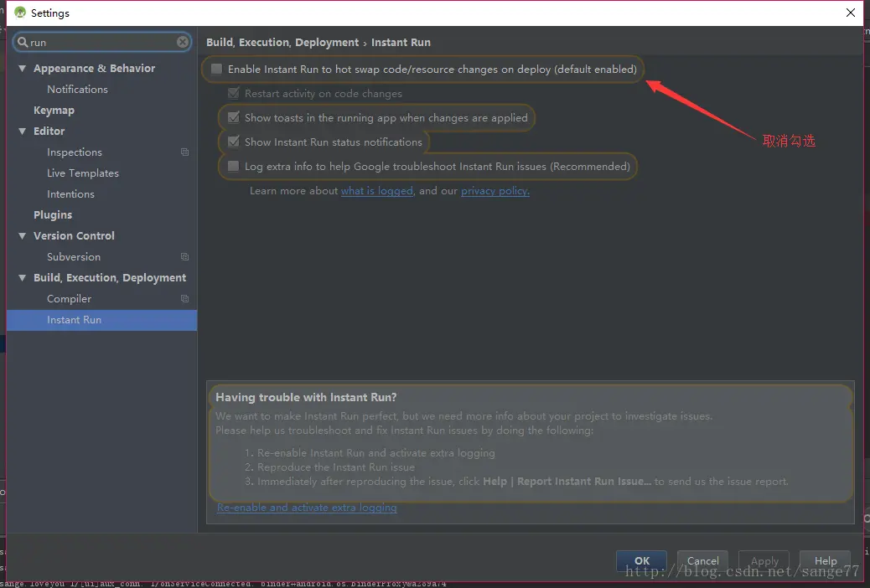
Task: Select Notifications in settings tree
Action: click(x=77, y=90)
